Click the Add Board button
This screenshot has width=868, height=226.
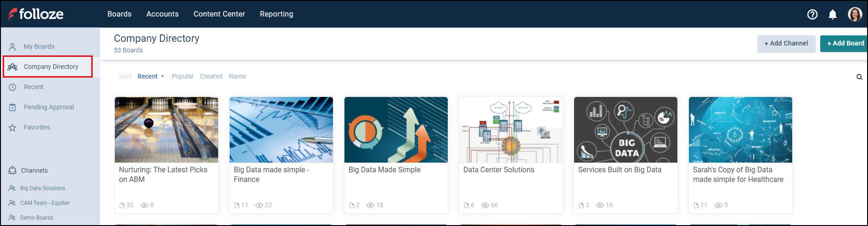(x=845, y=44)
